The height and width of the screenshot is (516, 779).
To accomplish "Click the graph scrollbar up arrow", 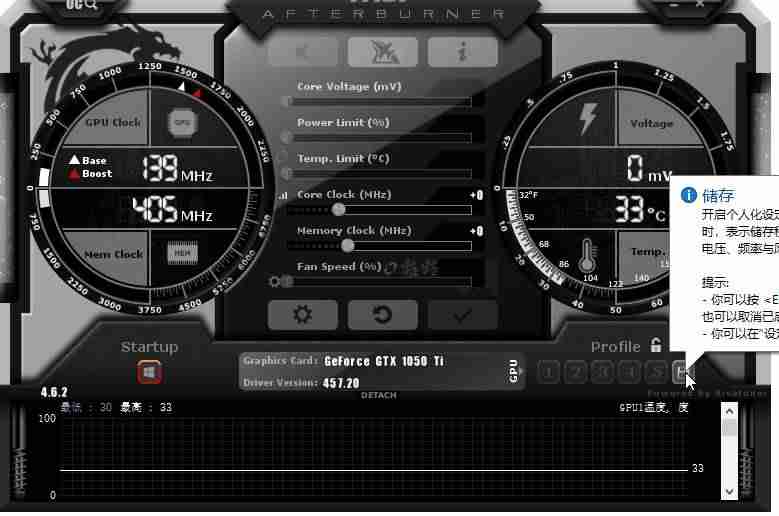I will 729,411.
